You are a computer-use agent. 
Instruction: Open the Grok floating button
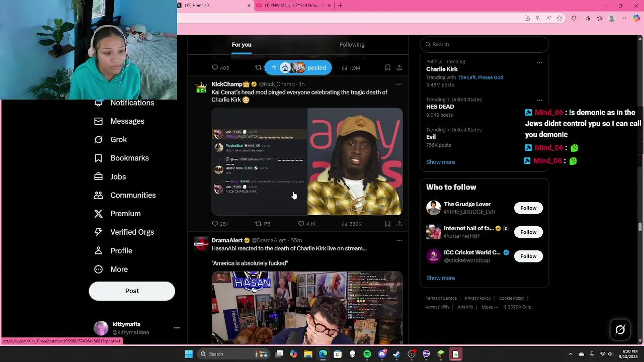(x=620, y=330)
